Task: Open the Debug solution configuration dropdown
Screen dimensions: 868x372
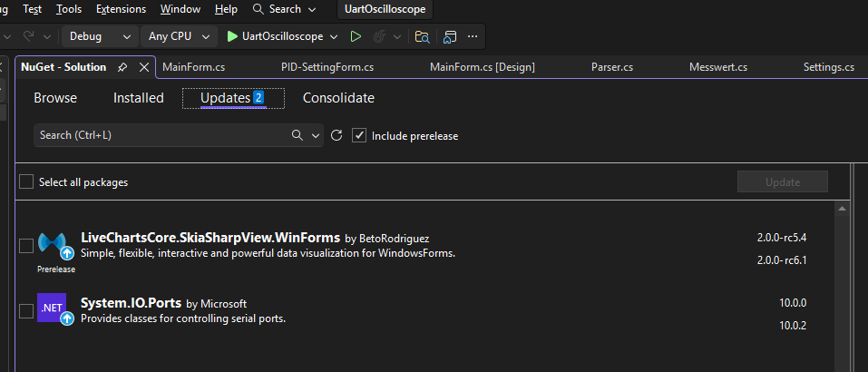Action: point(100,36)
